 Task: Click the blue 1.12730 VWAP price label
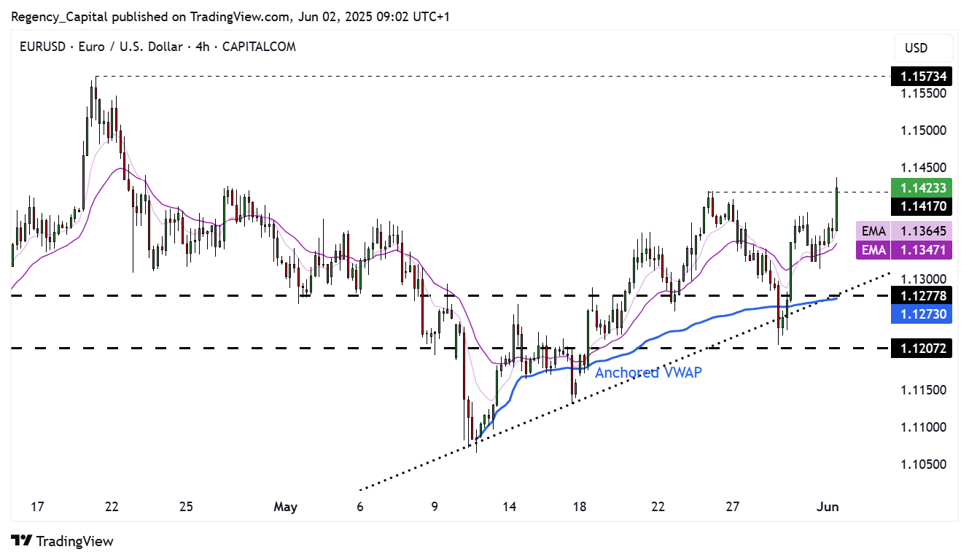click(x=923, y=314)
